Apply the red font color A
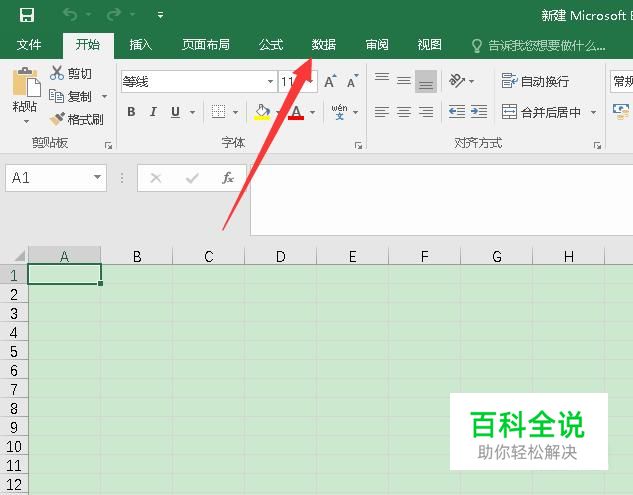Viewport: 633px width, 495px height. click(296, 112)
